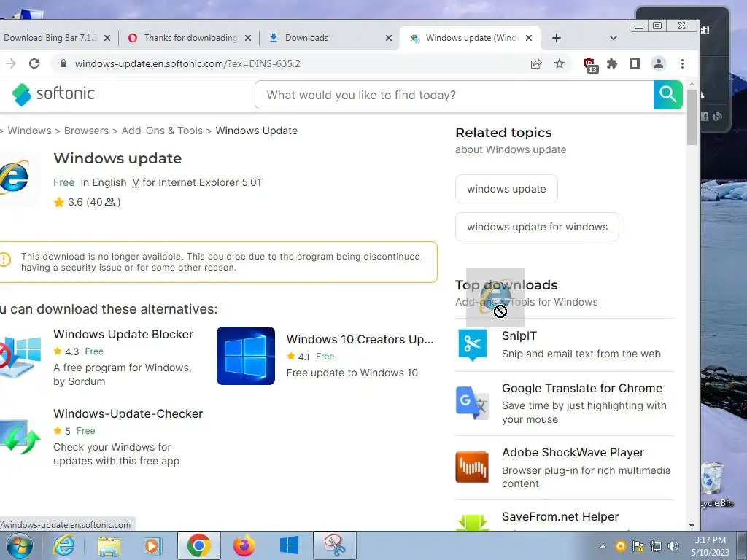Open the Recycle Bin on the desktop
The image size is (747, 560).
coord(714,484)
